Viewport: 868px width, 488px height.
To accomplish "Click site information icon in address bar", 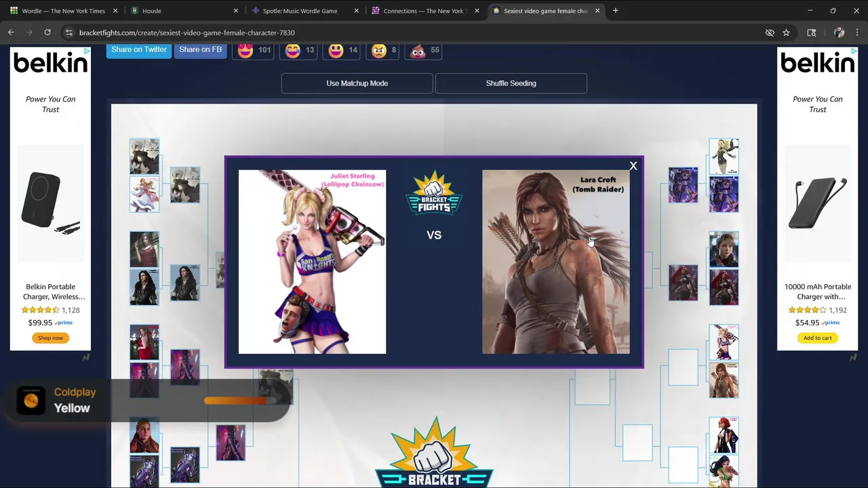I will 68,33.
